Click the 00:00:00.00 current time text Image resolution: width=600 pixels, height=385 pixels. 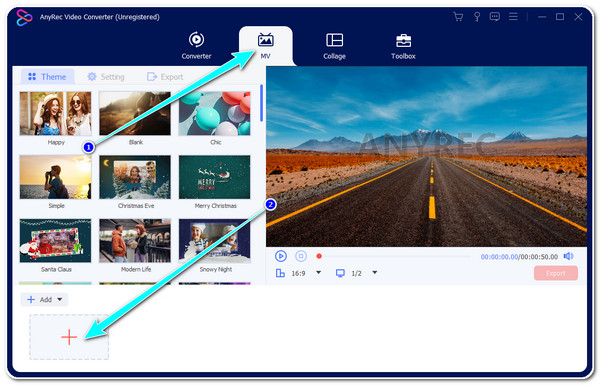pyautogui.click(x=499, y=257)
